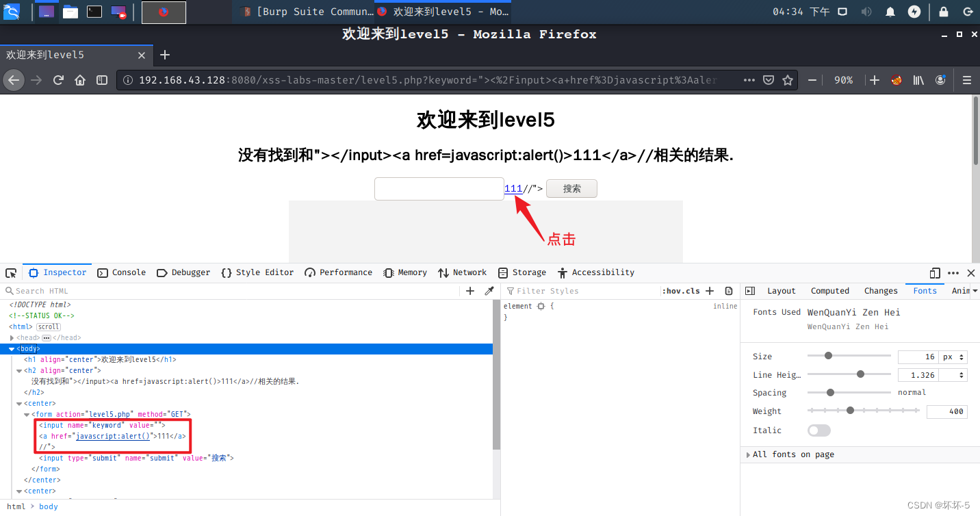The image size is (980, 516).
Task: Collapse the form level5.php node
Action: click(27, 415)
